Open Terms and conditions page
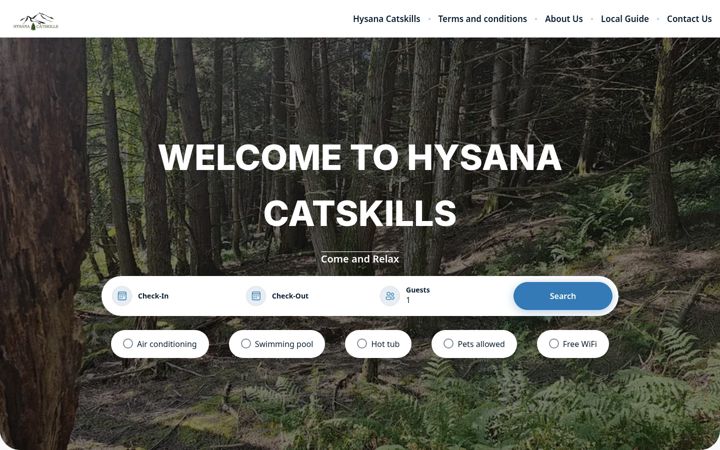720x450 pixels. click(482, 19)
